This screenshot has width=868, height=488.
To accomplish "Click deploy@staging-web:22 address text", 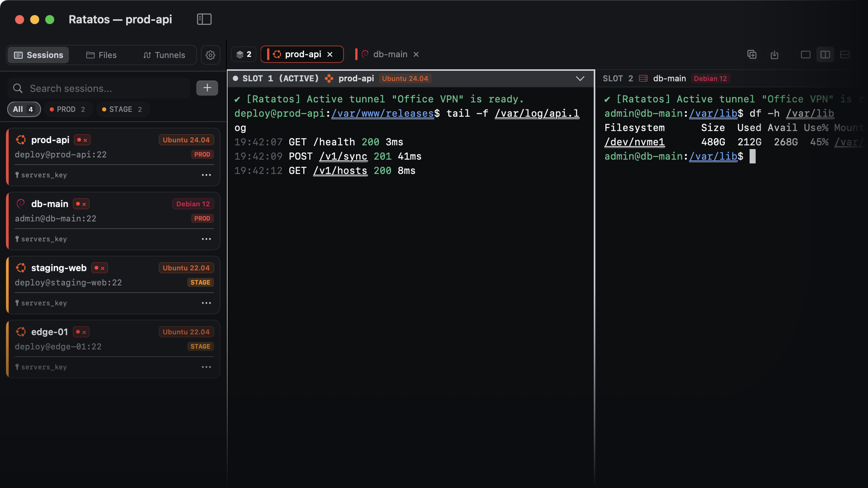I will (68, 282).
